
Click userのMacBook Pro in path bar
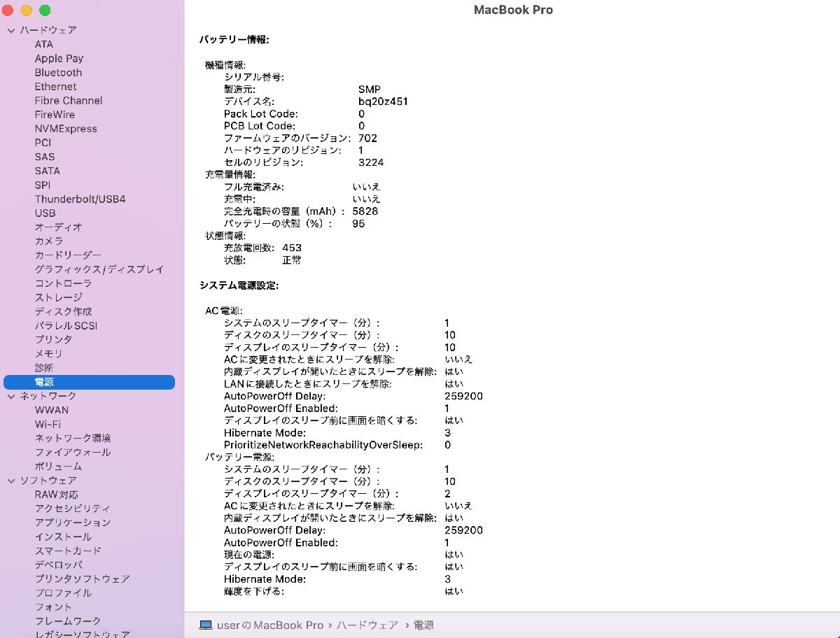[x=270, y=625]
